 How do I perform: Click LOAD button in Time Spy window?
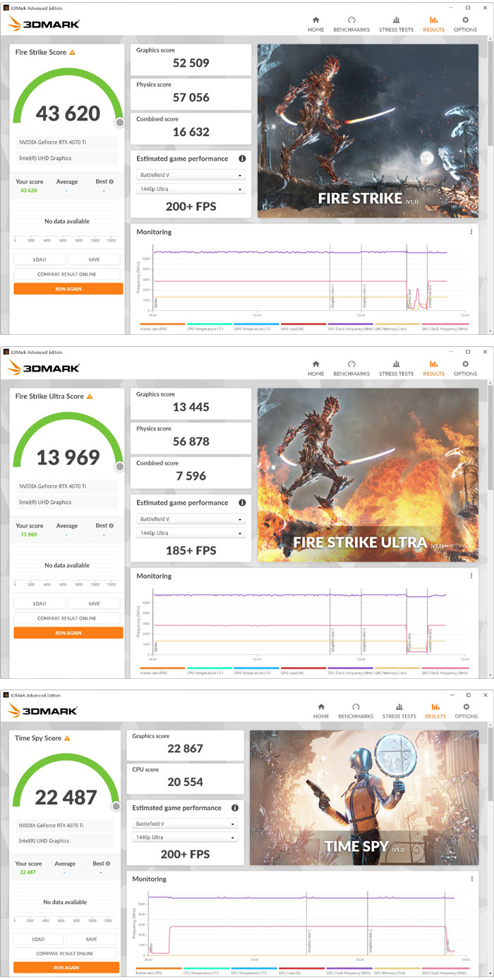(x=38, y=939)
